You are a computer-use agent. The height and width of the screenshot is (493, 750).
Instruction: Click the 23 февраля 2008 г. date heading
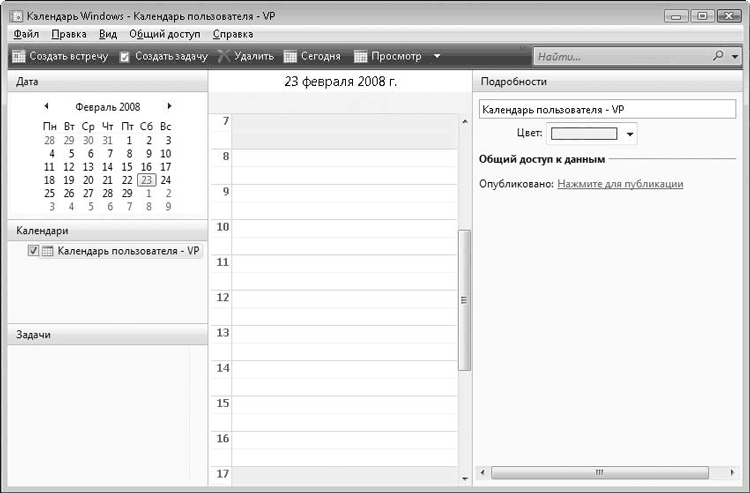click(x=341, y=81)
